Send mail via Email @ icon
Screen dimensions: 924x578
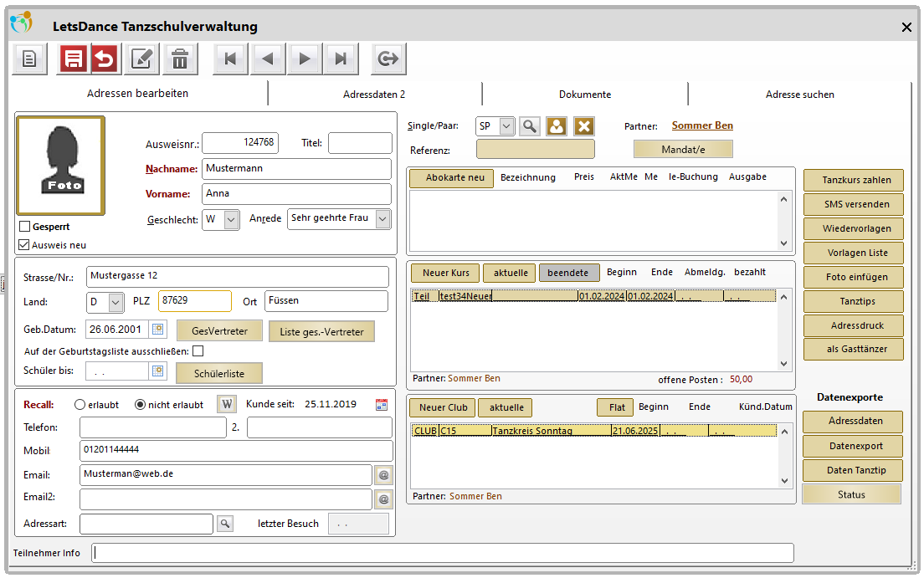tap(383, 475)
